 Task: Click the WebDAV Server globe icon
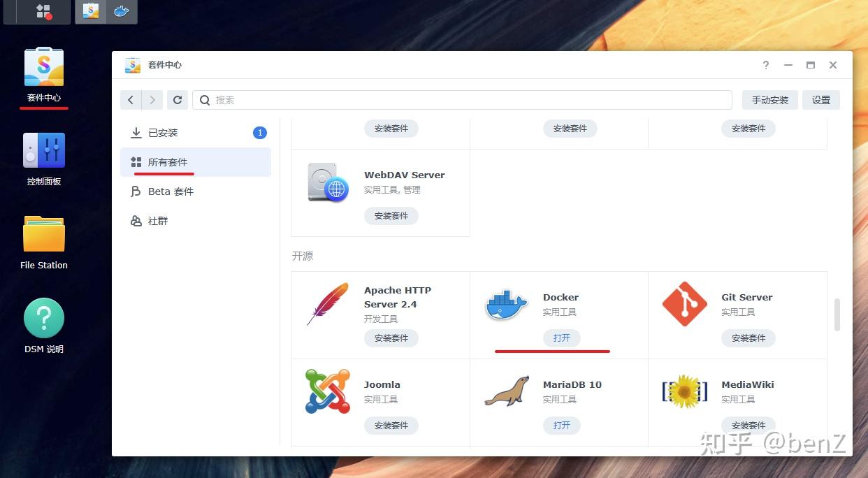pos(326,183)
